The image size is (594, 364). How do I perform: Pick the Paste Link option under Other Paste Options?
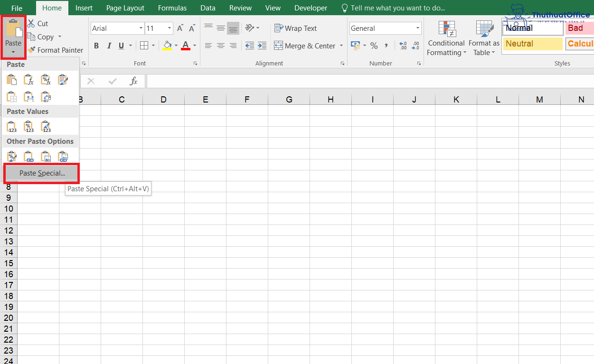(x=28, y=156)
